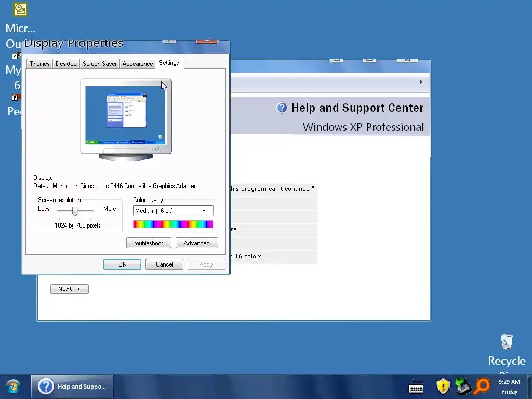This screenshot has height=399, width=532.
Task: Click the monitor preview image
Action: pyautogui.click(x=126, y=119)
